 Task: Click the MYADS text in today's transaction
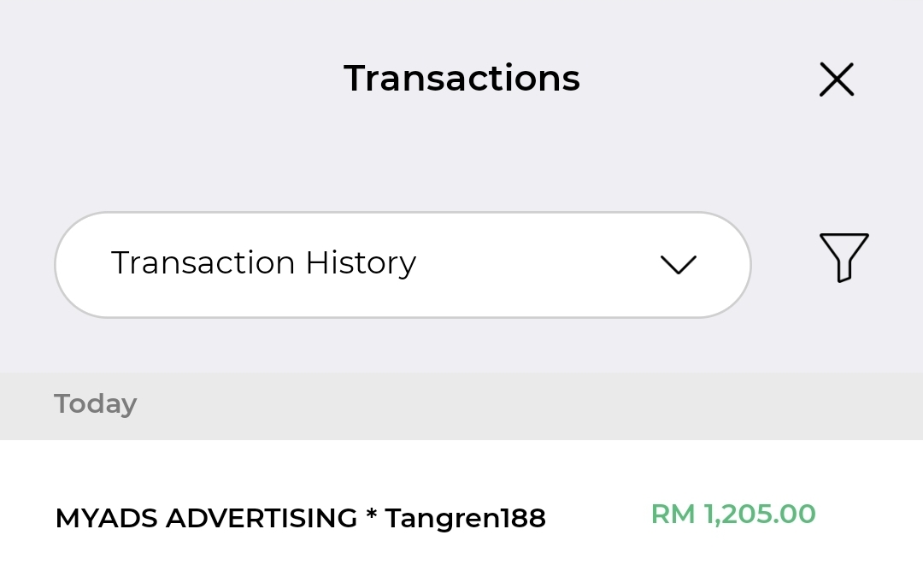pyautogui.click(x=106, y=518)
